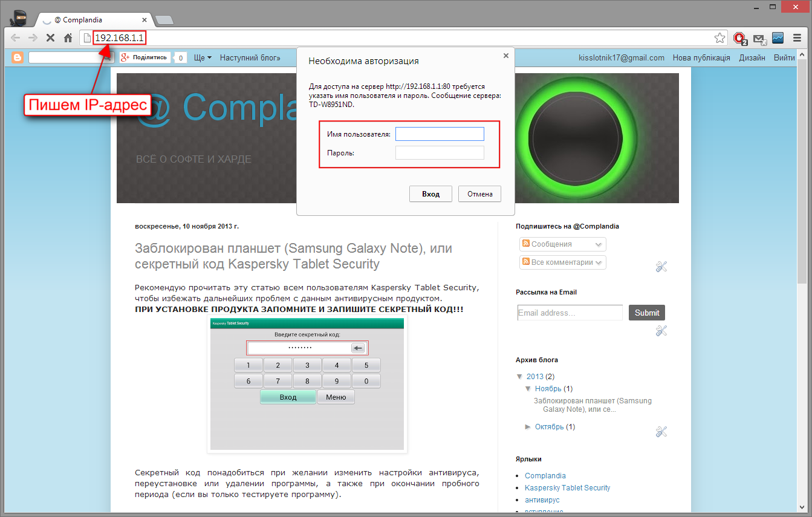Click the Blogger navbar search magnifier
The image size is (812, 517).
(x=108, y=58)
